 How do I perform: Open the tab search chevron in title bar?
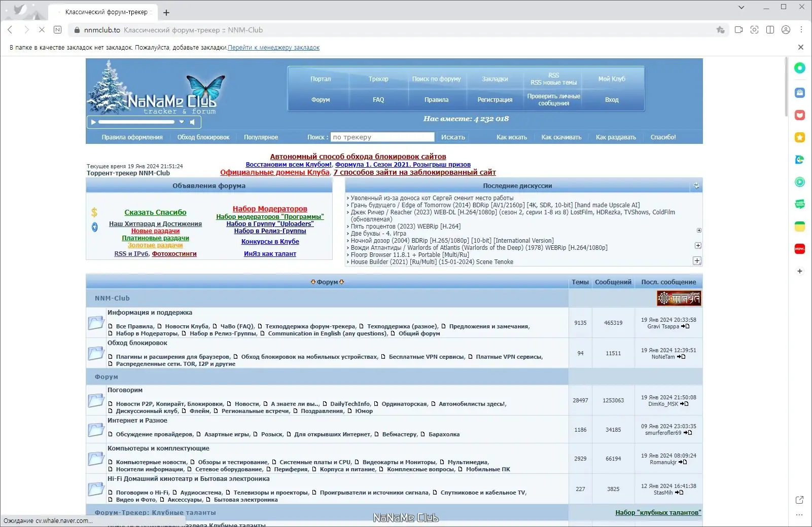pos(741,7)
